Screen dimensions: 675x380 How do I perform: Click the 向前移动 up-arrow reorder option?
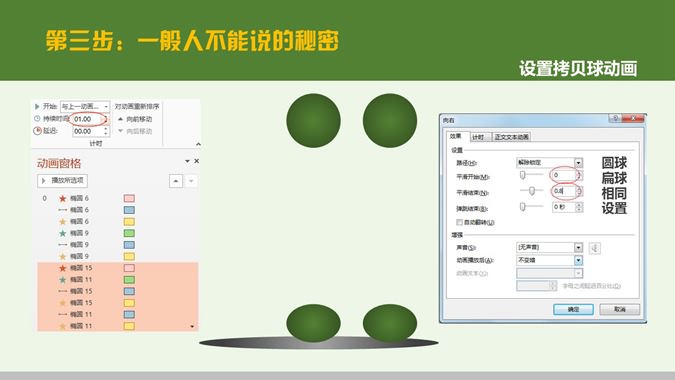pyautogui.click(x=135, y=119)
